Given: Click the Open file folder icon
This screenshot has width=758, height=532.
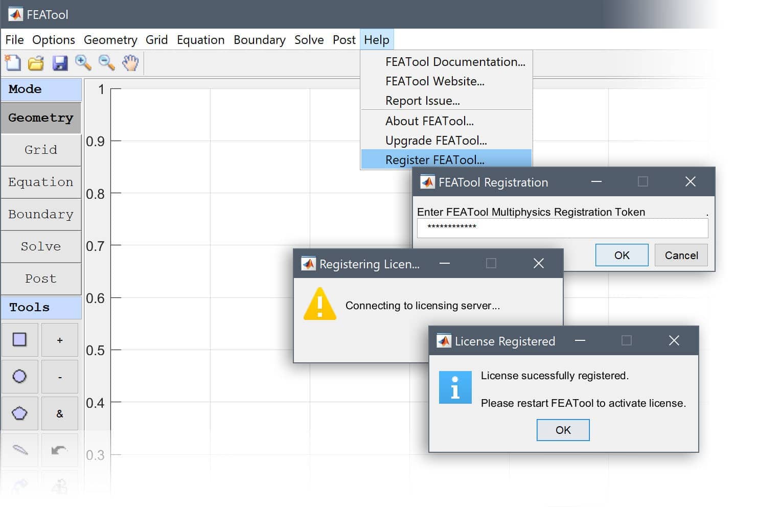Looking at the screenshot, I should [x=36, y=63].
